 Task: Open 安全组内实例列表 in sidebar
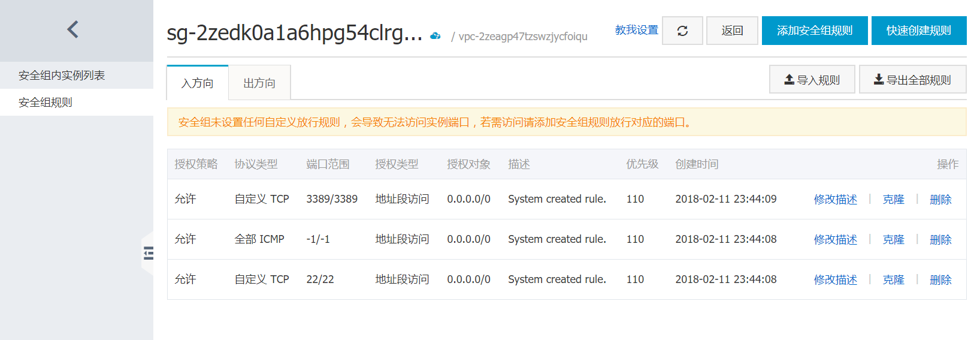[x=77, y=76]
